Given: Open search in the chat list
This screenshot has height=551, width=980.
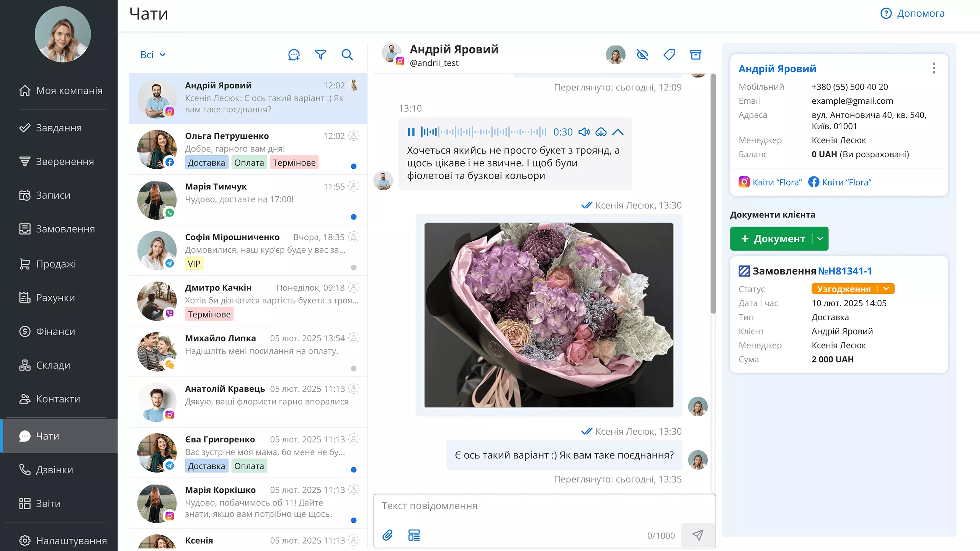Looking at the screenshot, I should click(x=347, y=55).
